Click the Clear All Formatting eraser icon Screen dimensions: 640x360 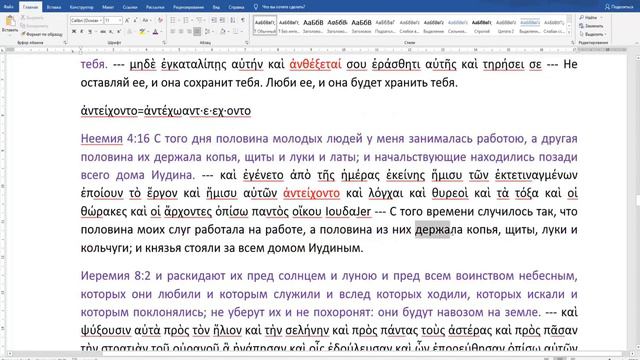click(160, 20)
